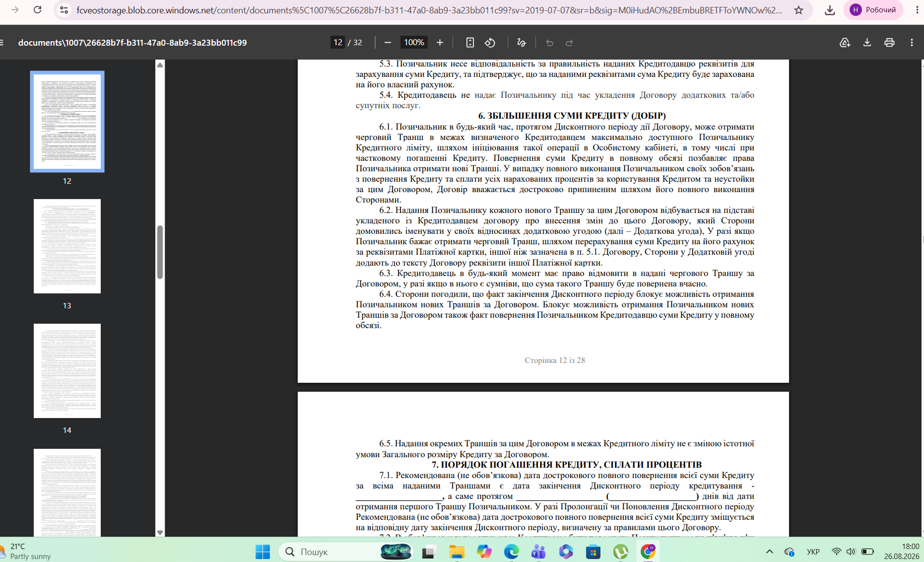Edit the current page number field
The image size is (924, 562).
[x=338, y=43]
